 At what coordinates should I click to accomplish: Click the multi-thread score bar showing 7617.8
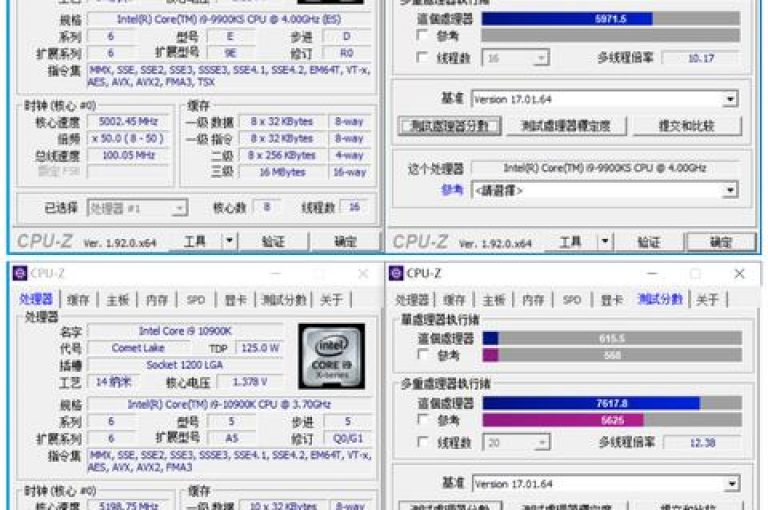tap(612, 403)
